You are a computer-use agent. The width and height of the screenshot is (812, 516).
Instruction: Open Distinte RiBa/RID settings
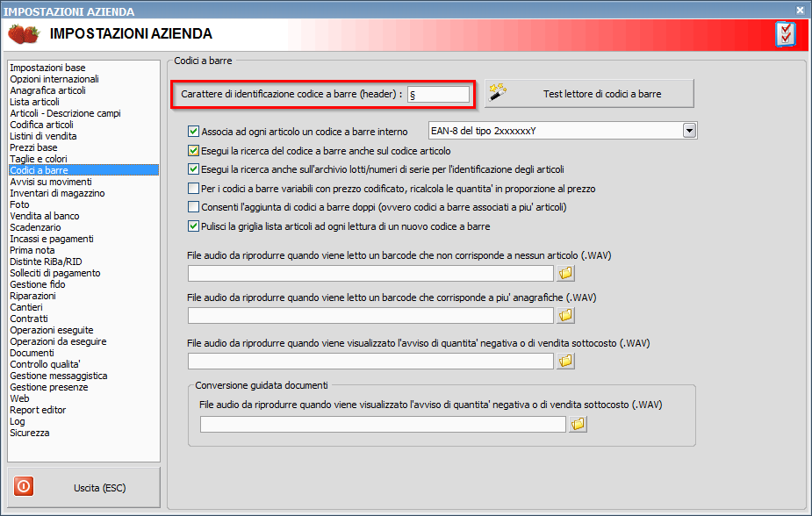pyautogui.click(x=46, y=262)
